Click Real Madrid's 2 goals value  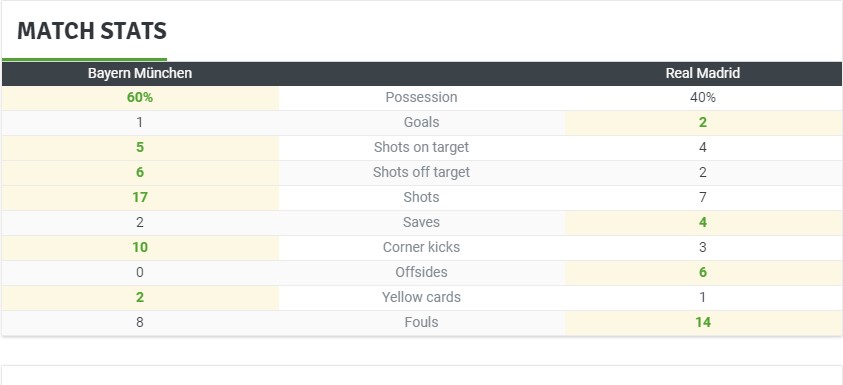703,122
